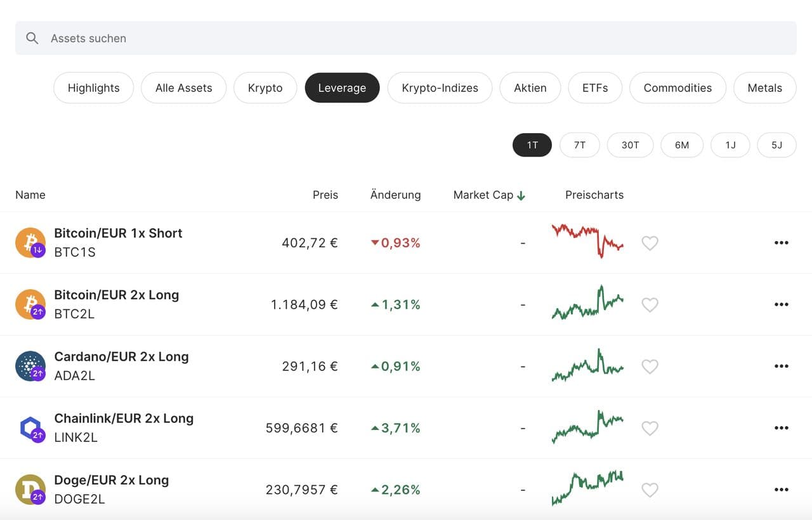The width and height of the screenshot is (812, 520).
Task: Open the Commodities category tab
Action: pyautogui.click(x=677, y=88)
